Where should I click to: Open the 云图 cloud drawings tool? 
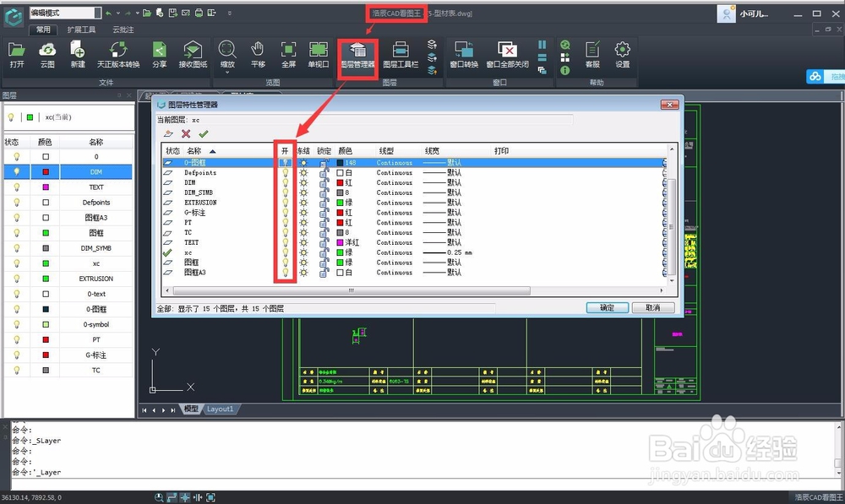pos(47,55)
